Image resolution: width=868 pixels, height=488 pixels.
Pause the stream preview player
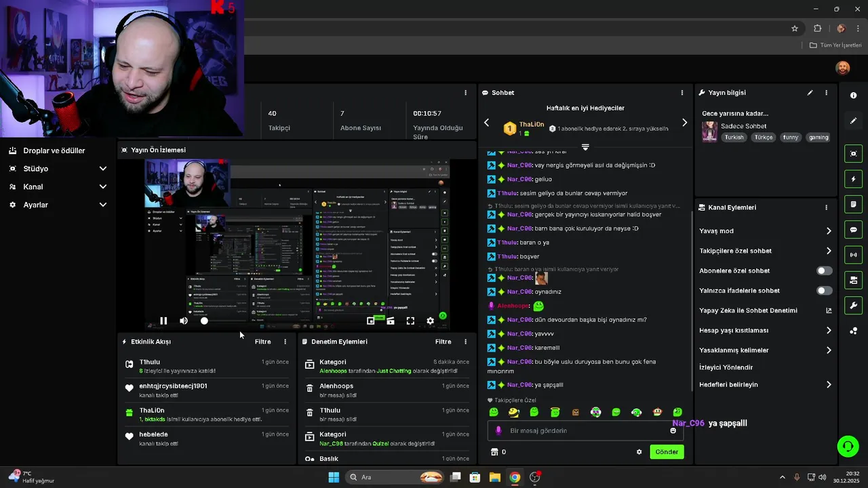[x=163, y=321]
